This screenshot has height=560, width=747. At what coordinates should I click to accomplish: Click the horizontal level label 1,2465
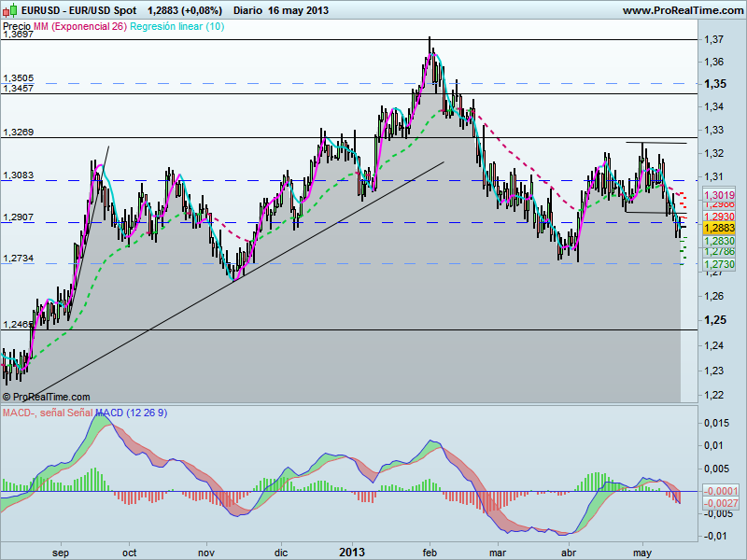(17, 325)
